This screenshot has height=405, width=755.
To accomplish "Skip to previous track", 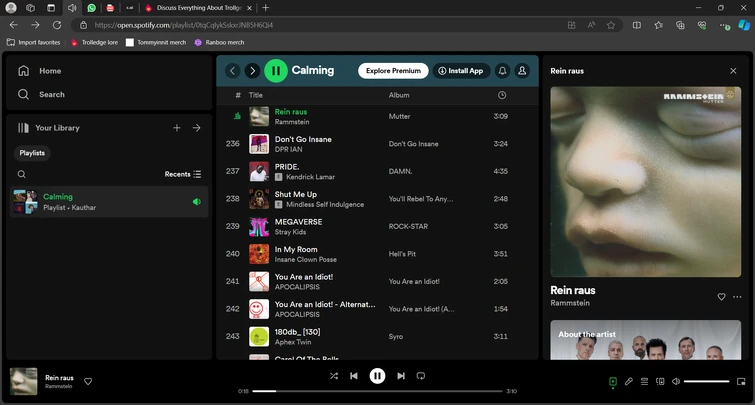I will [354, 376].
